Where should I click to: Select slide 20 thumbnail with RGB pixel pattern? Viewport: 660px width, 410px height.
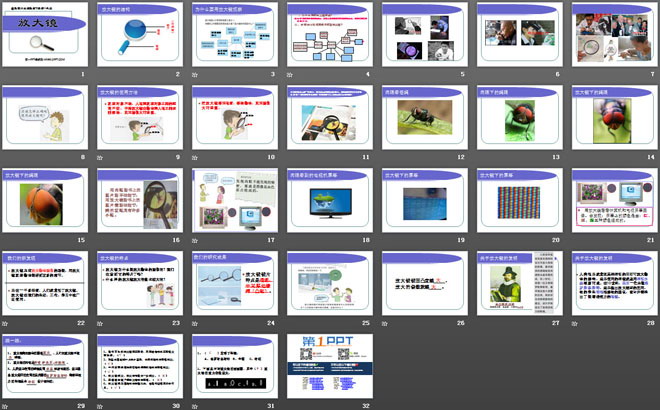[x=520, y=200]
